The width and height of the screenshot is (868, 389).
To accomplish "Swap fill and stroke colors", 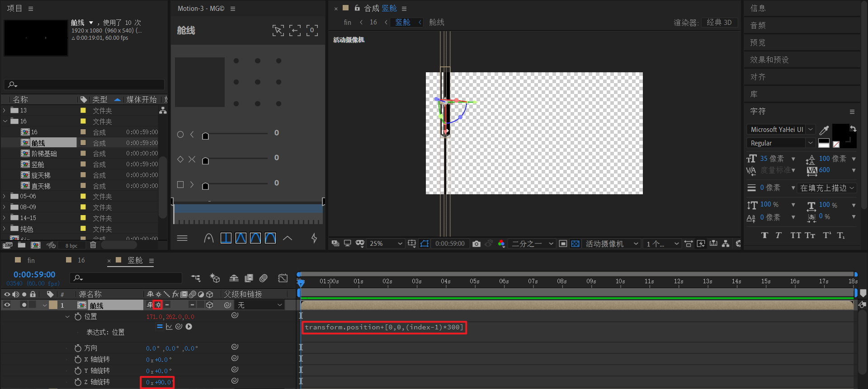I will tap(853, 129).
